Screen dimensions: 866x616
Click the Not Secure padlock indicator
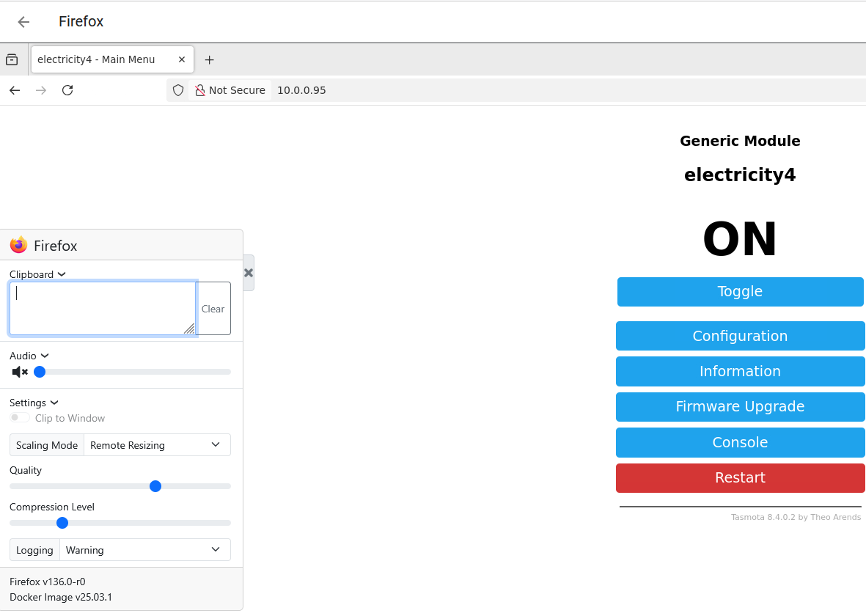[230, 90]
